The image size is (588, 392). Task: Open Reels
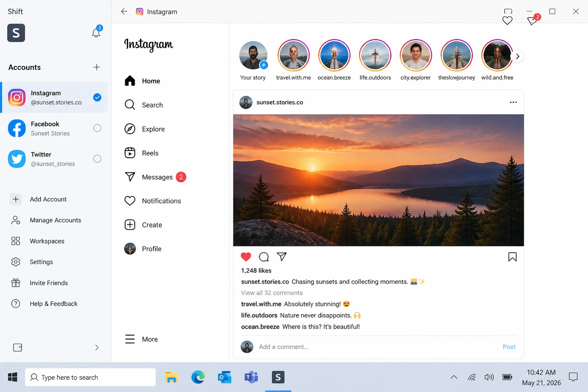141,153
